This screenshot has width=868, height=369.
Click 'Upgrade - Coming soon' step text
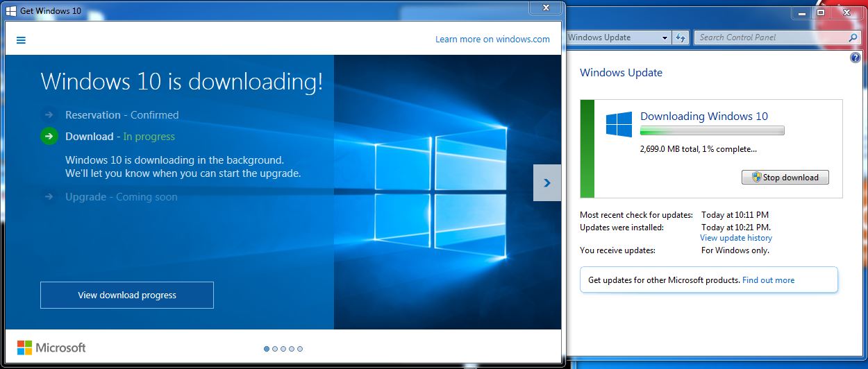122,197
